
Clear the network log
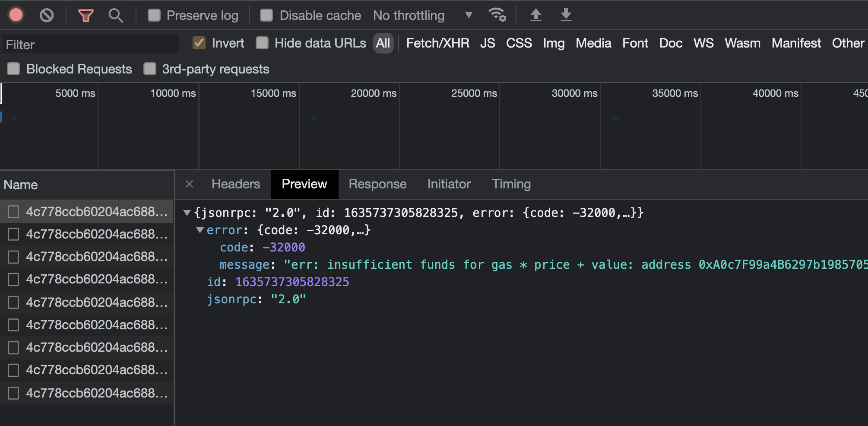[x=47, y=16]
